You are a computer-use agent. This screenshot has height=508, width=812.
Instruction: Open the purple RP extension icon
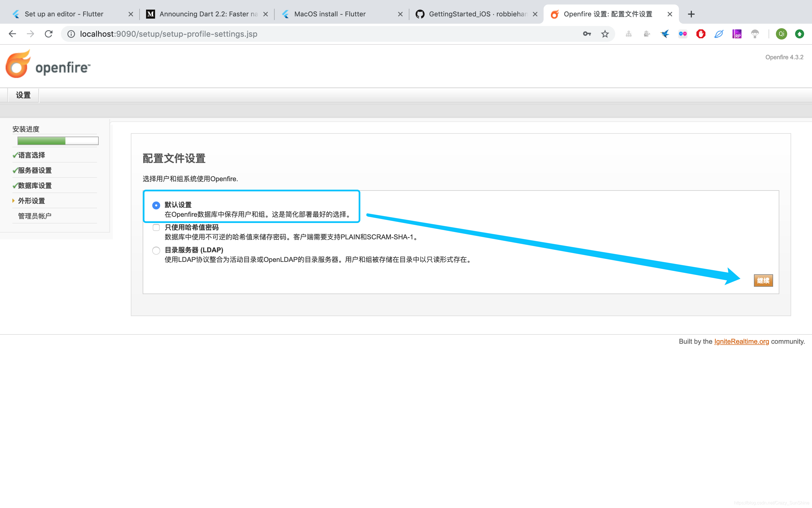[x=737, y=34]
